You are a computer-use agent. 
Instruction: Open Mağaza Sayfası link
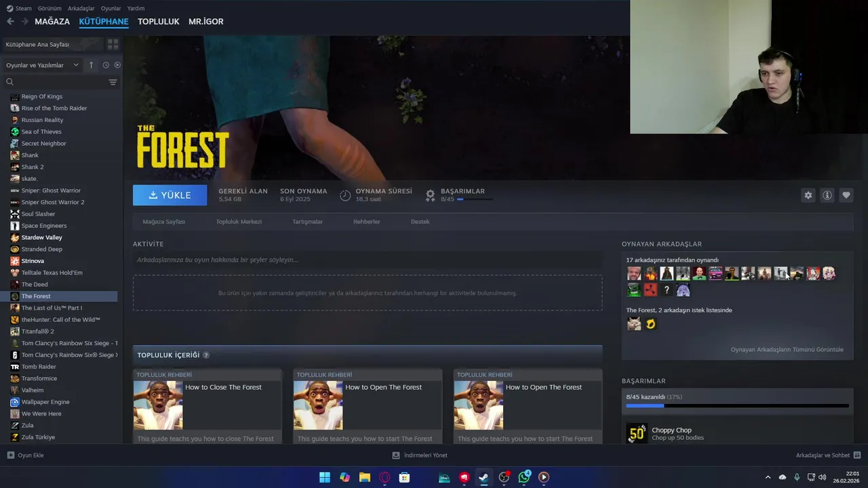point(164,222)
